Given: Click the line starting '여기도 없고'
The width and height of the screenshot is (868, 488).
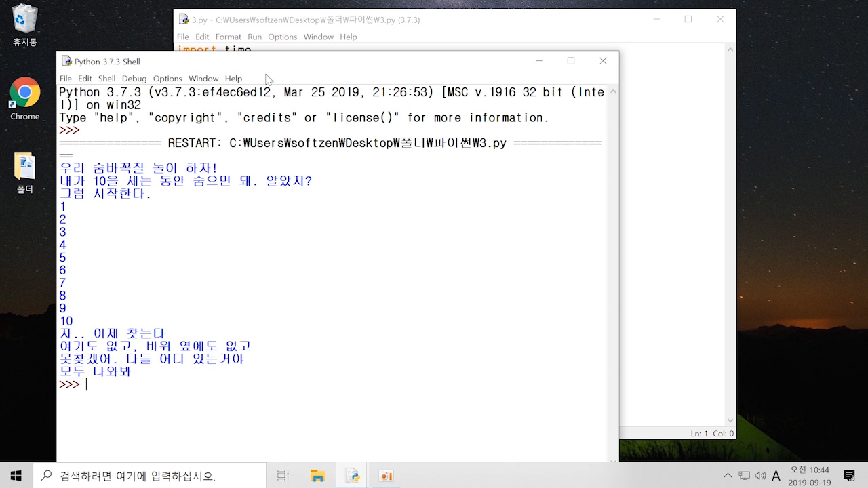Looking at the screenshot, I should click(155, 346).
